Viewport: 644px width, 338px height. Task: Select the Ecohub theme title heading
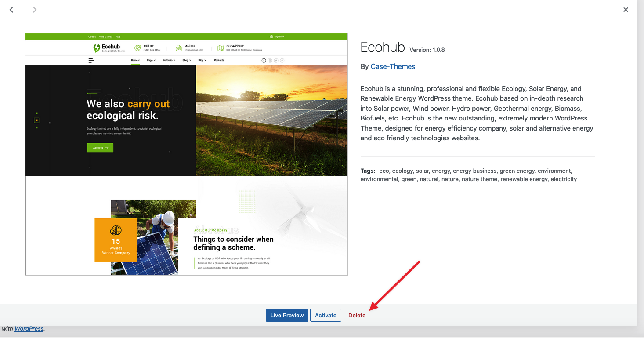tap(382, 47)
